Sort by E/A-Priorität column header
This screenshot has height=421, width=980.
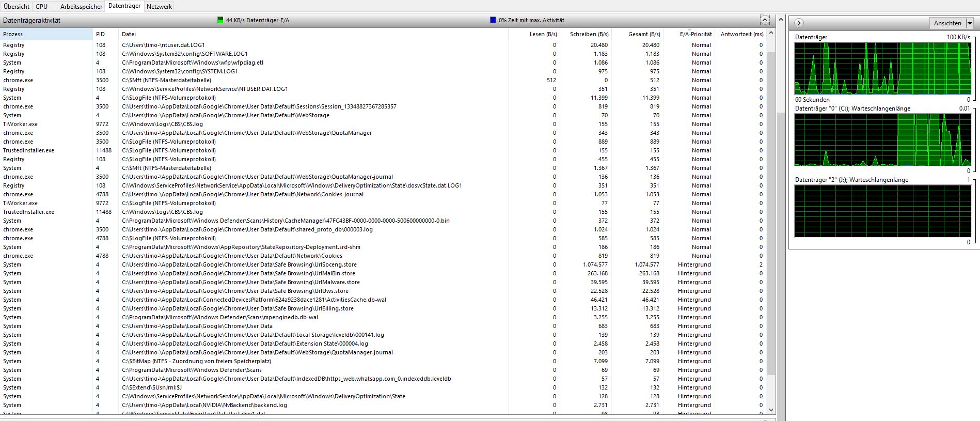[x=689, y=34]
